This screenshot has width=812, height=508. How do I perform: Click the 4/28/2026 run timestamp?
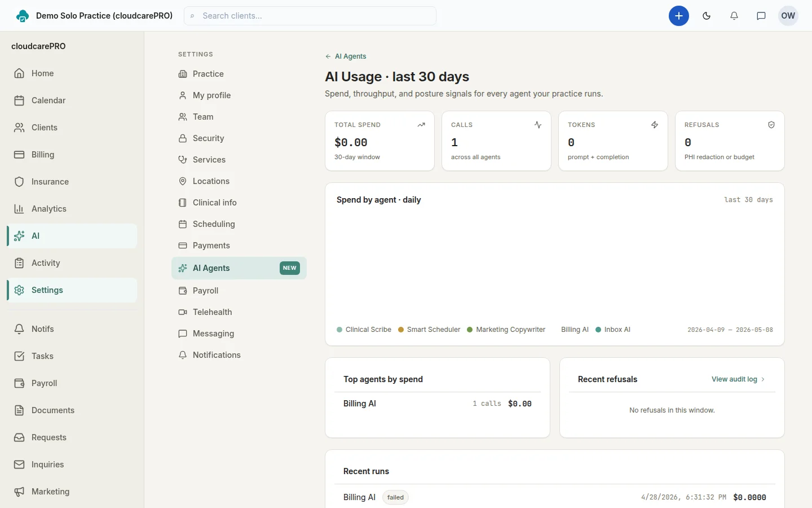(683, 497)
